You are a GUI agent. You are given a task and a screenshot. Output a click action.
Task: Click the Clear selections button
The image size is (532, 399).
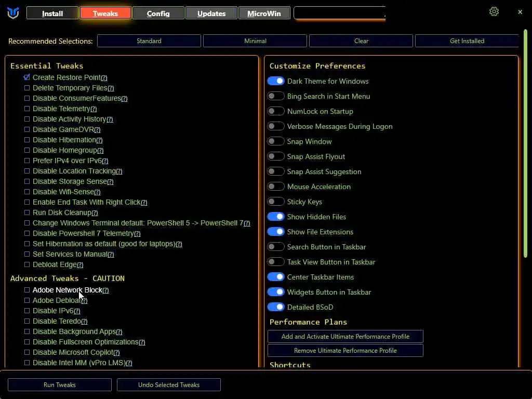coord(361,41)
